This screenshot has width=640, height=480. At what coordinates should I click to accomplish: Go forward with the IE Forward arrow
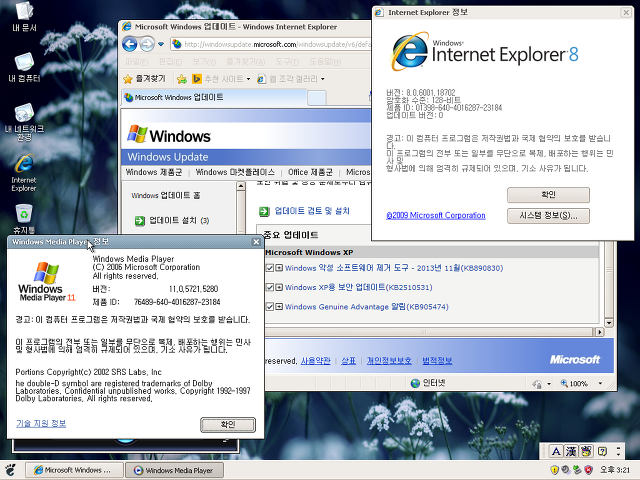[x=147, y=44]
